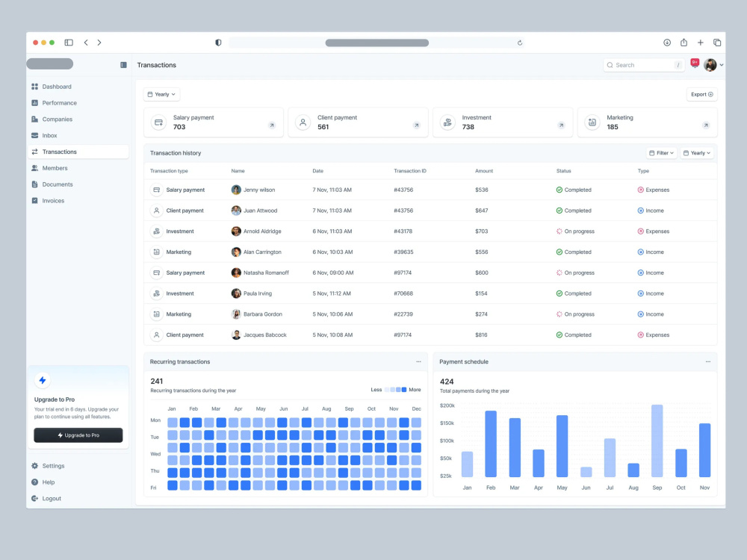Click the Settings gear icon

(x=35, y=466)
